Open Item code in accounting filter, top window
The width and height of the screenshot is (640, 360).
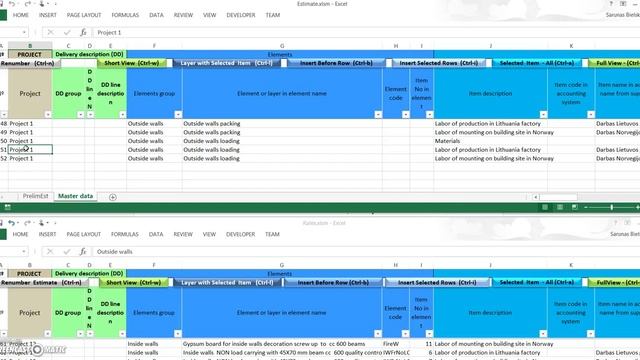pyautogui.click(x=591, y=115)
